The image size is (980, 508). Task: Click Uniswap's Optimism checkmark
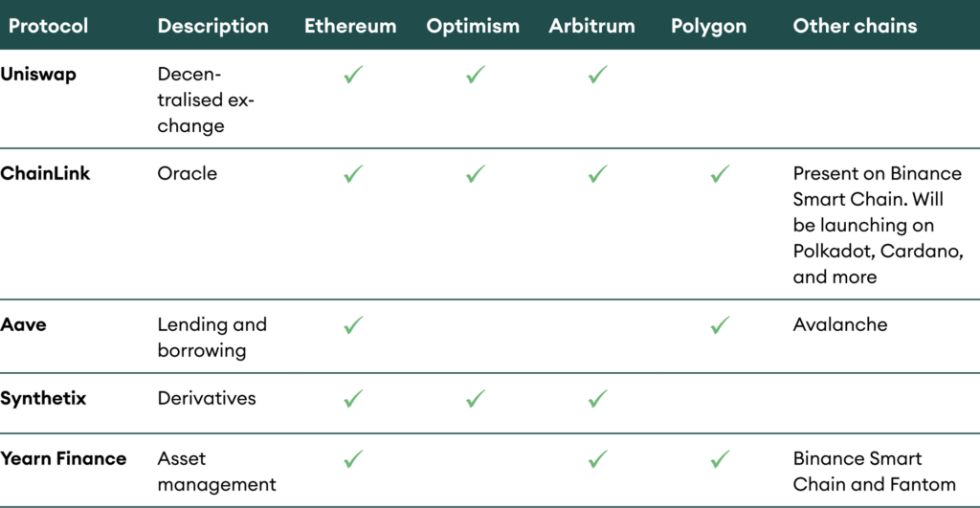[476, 75]
